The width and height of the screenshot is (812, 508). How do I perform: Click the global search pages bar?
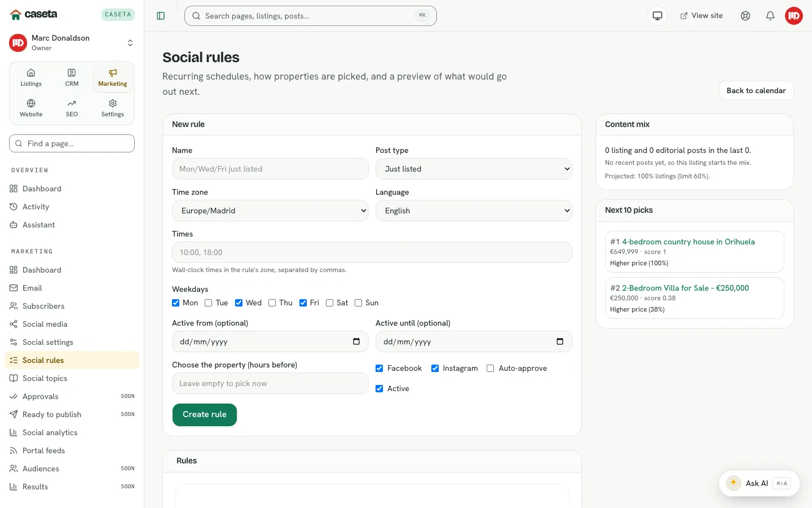click(x=311, y=16)
